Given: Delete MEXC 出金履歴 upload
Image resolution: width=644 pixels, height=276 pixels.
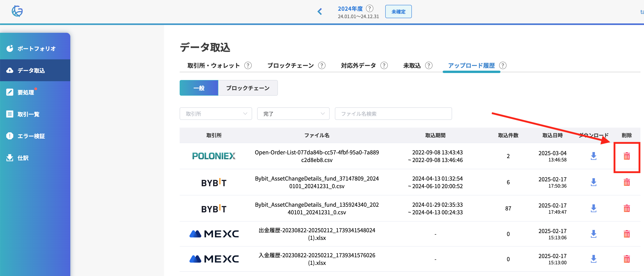Looking at the screenshot, I should coord(626,234).
